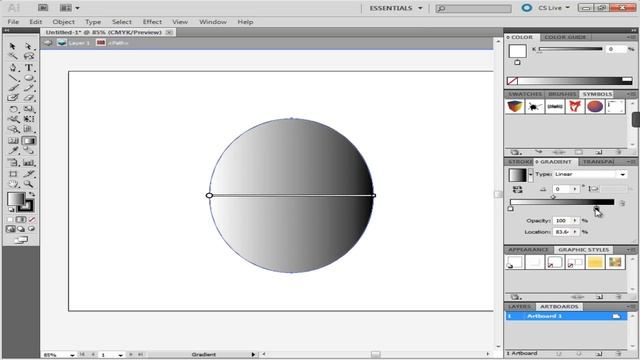Select the Blend tool
Viewport: 640px width, 360px height.
click(x=28, y=151)
